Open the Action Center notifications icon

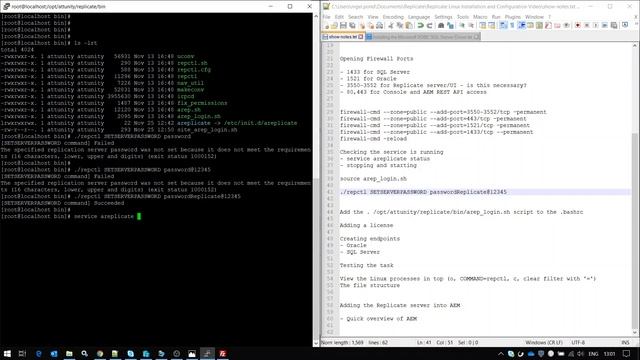pos(627,354)
